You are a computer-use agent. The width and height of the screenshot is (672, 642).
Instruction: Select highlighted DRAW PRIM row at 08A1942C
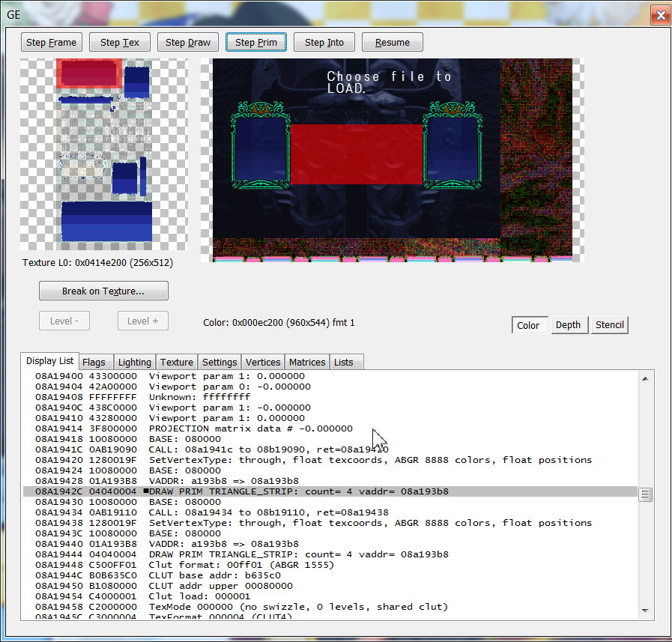(330, 491)
